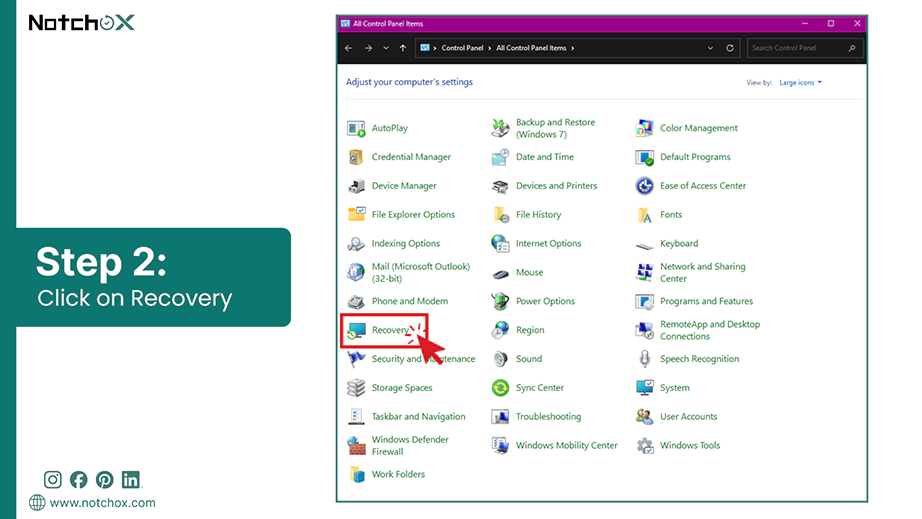922x519 pixels.
Task: Open the View by Large icons dropdown
Action: (800, 83)
